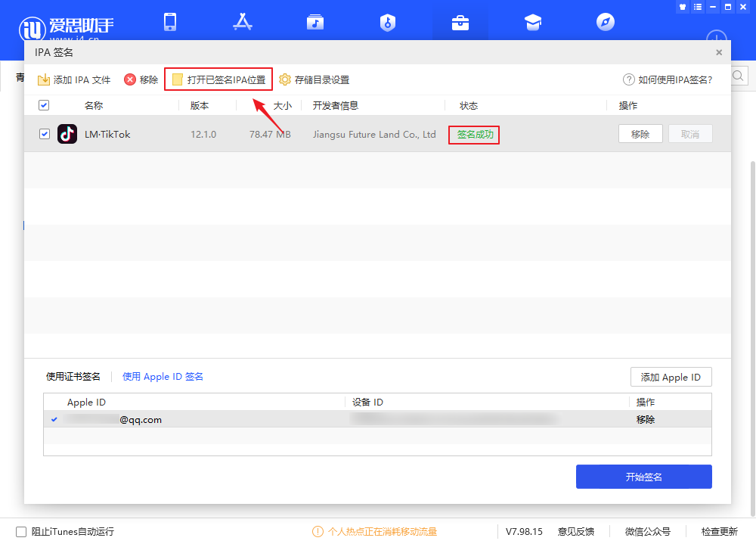756x544 pixels.
Task: Click the hotspot warning 个人热点正在消耗移动流量
Action: pos(383,531)
